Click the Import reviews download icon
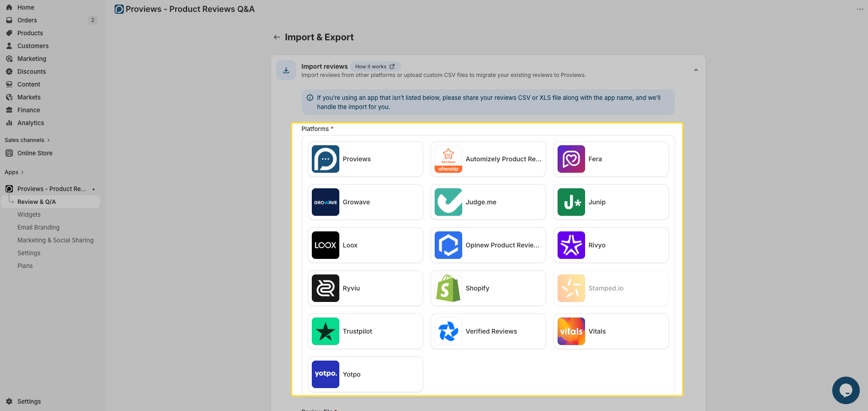This screenshot has width=868, height=411. click(x=286, y=70)
